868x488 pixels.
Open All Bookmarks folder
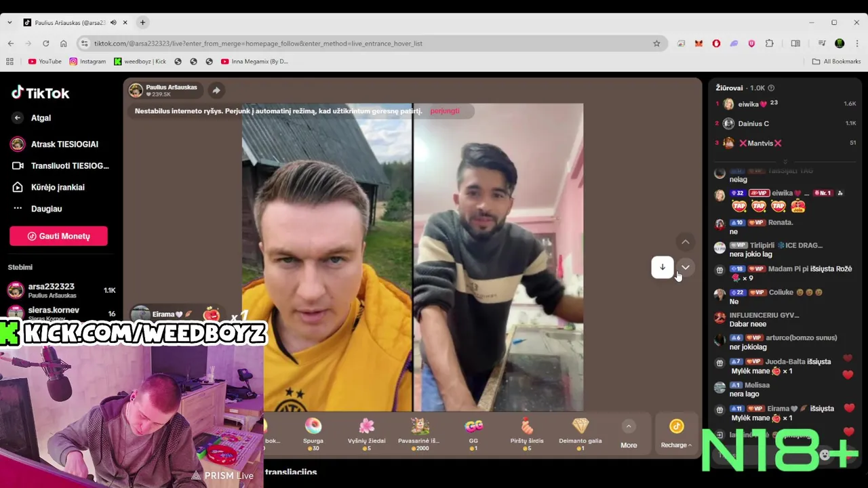(x=836, y=62)
